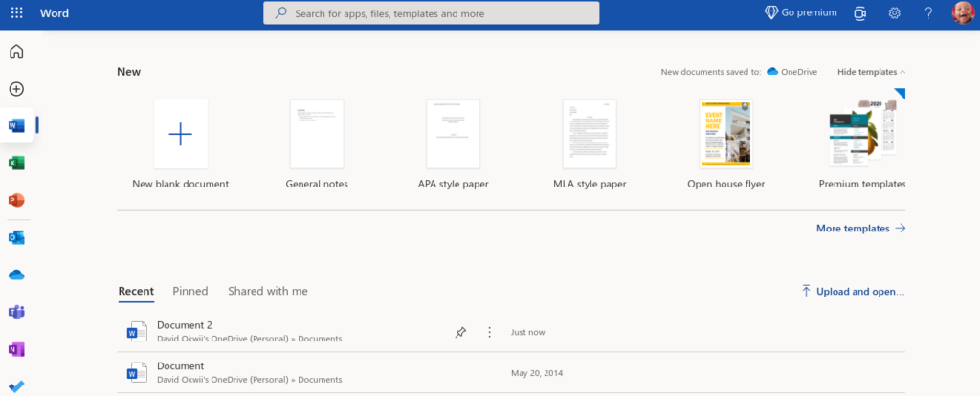Launch Outlook from the sidebar
Image resolution: width=980 pixels, height=396 pixels.
click(x=16, y=237)
